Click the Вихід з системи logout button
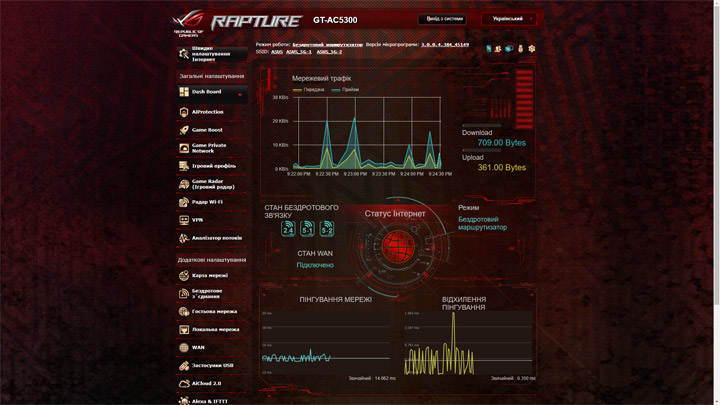Image resolution: width=720 pixels, height=405 pixels. [x=442, y=19]
